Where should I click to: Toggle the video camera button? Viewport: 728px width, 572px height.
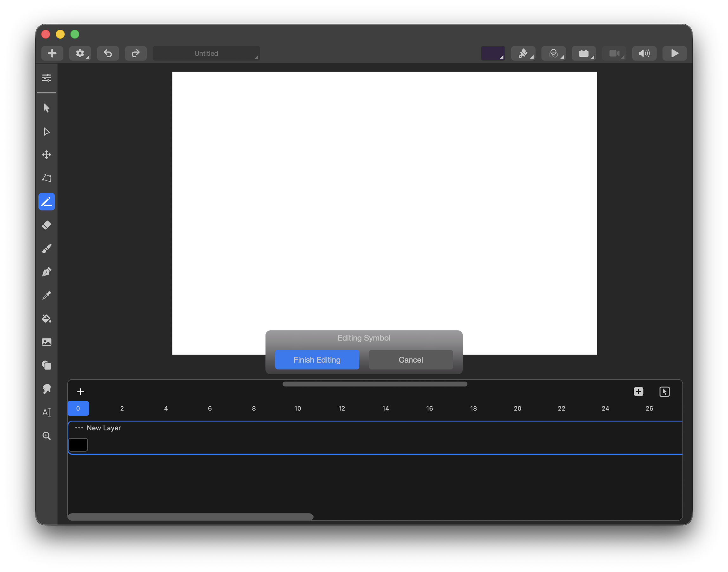[614, 53]
